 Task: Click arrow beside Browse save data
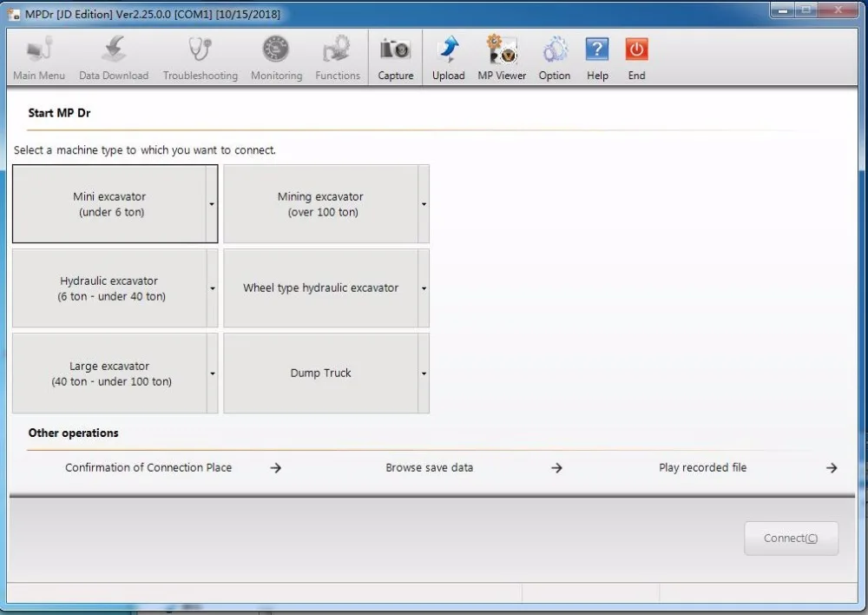click(557, 468)
